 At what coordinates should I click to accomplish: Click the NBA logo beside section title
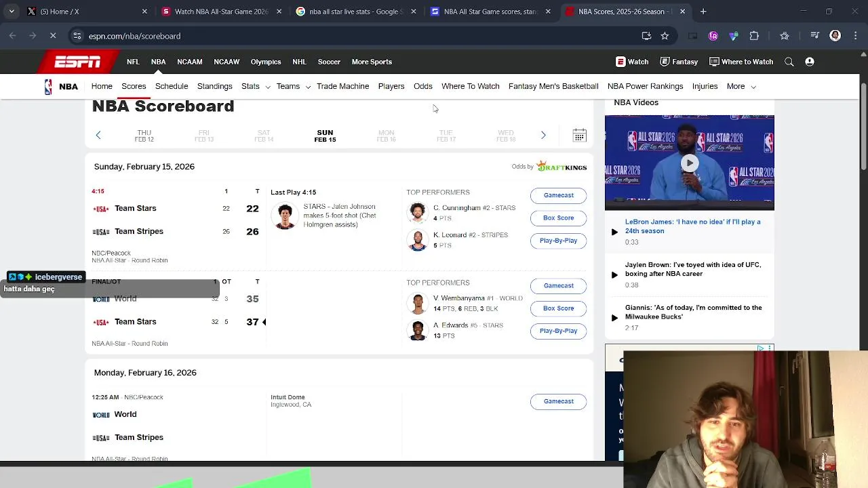pyautogui.click(x=48, y=87)
